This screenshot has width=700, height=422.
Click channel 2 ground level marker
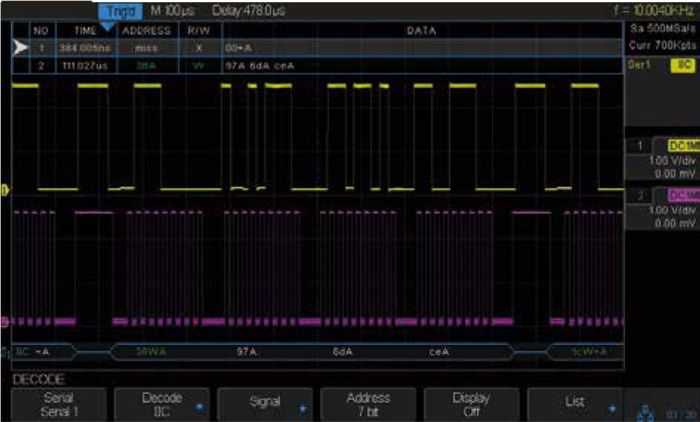[x=4, y=322]
